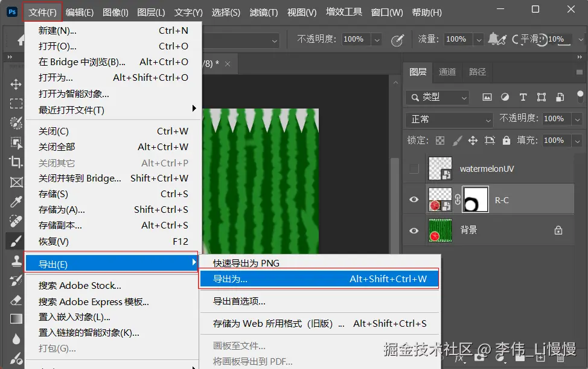The width and height of the screenshot is (588, 369).
Task: Filter layers by smart objects icon
Action: tap(560, 98)
